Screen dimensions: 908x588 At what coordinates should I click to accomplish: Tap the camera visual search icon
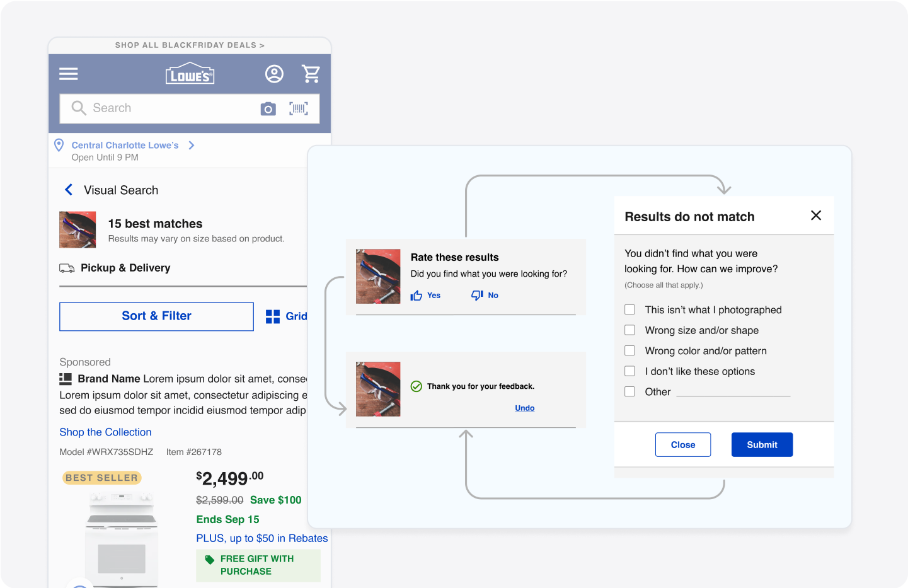coord(268,109)
